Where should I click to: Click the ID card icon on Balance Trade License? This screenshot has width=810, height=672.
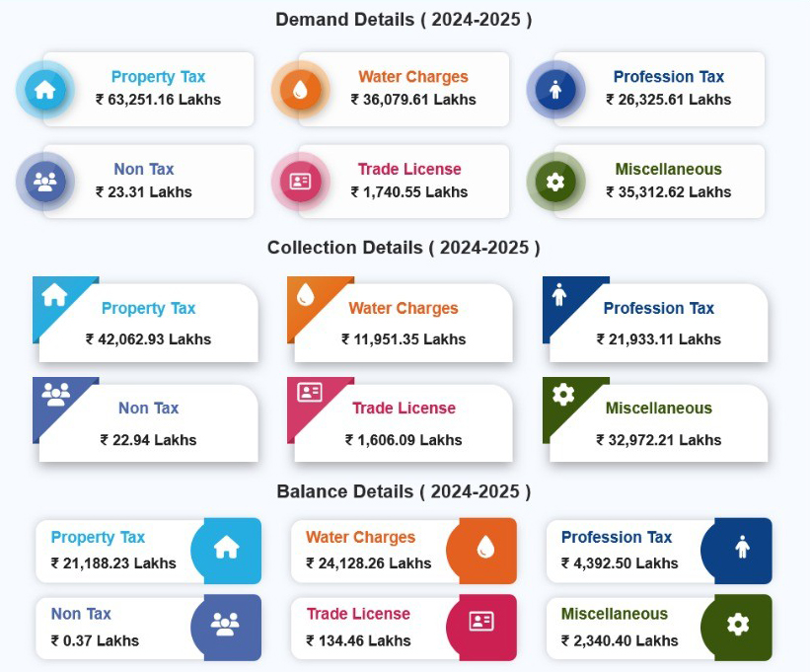(x=481, y=622)
